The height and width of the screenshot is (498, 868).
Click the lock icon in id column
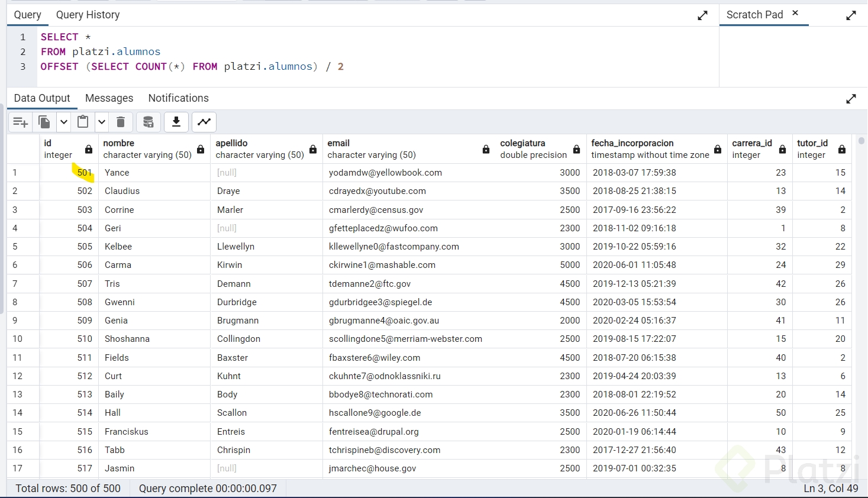click(x=89, y=149)
